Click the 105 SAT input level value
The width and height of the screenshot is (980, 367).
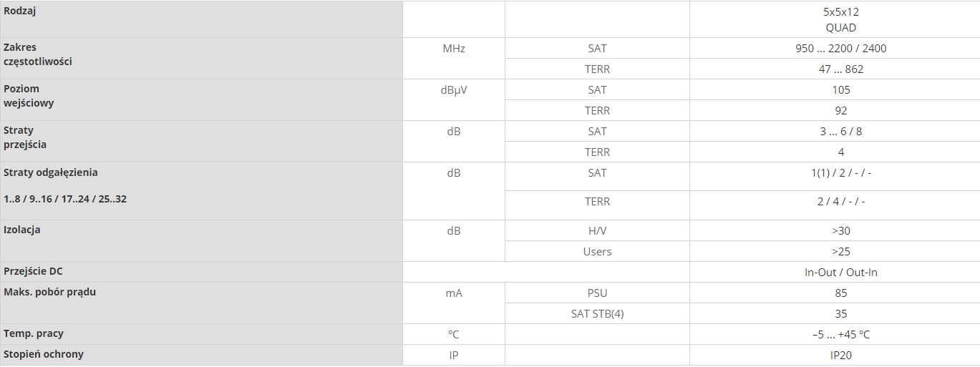[840, 90]
